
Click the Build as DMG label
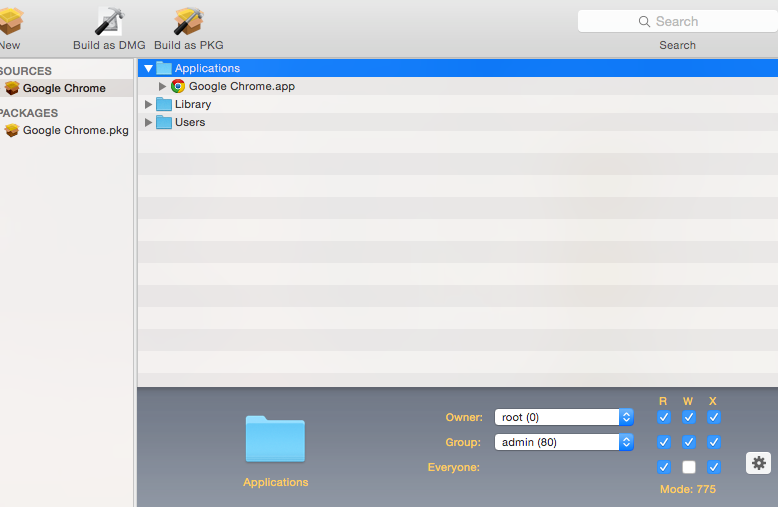pyautogui.click(x=109, y=45)
